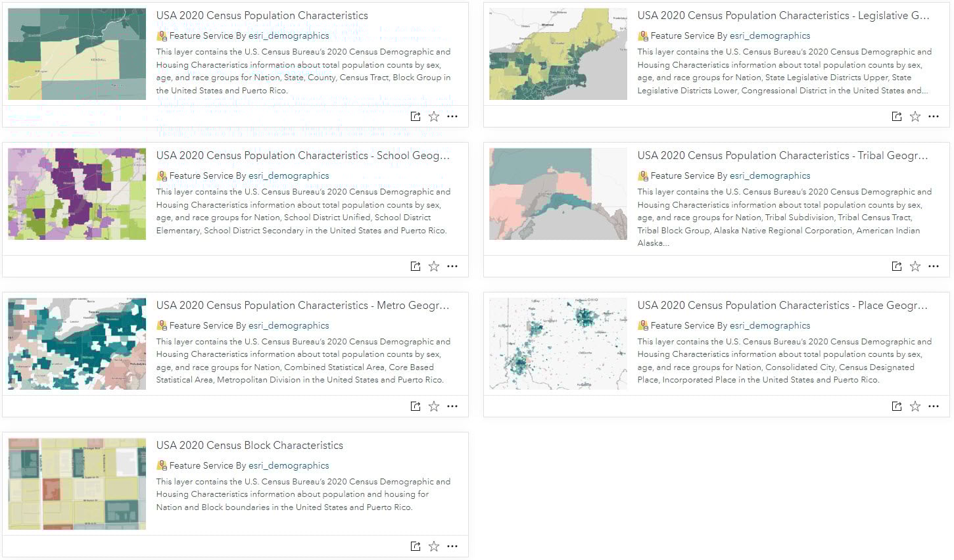Click the Legislative Geographies map thumbnail

[x=558, y=54]
